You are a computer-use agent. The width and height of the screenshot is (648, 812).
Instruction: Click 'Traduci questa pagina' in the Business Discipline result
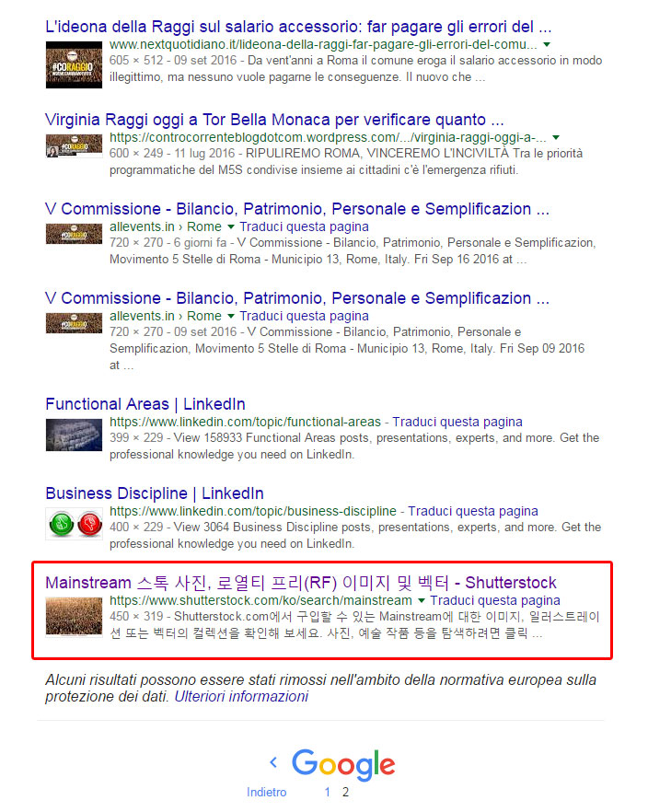click(473, 511)
